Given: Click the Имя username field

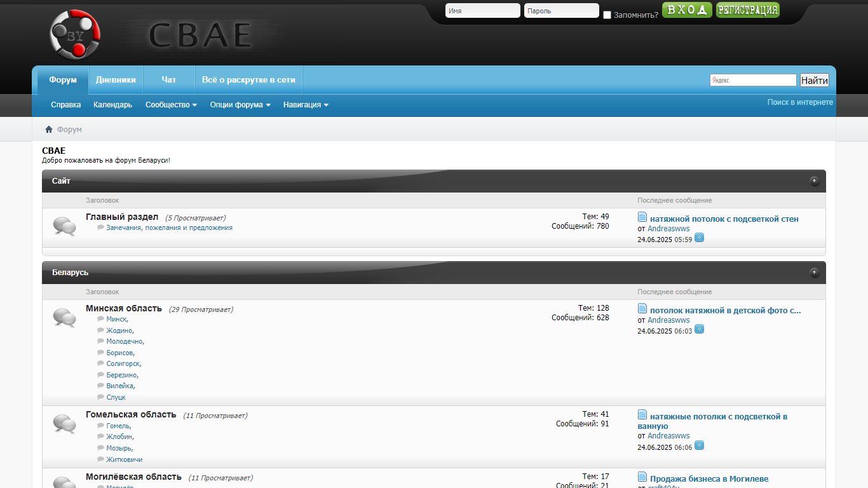Looking at the screenshot, I should pos(483,11).
